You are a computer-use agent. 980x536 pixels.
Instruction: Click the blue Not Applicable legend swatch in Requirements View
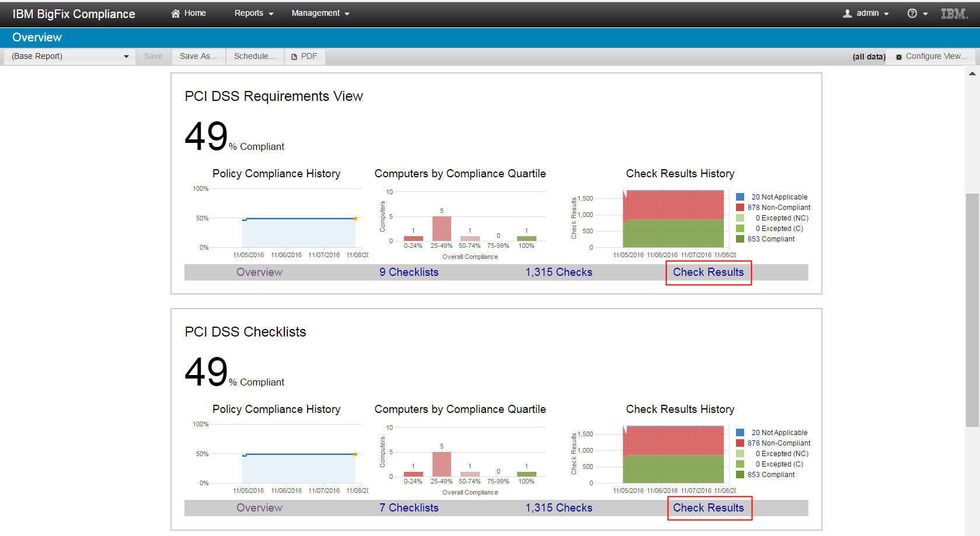pos(740,197)
